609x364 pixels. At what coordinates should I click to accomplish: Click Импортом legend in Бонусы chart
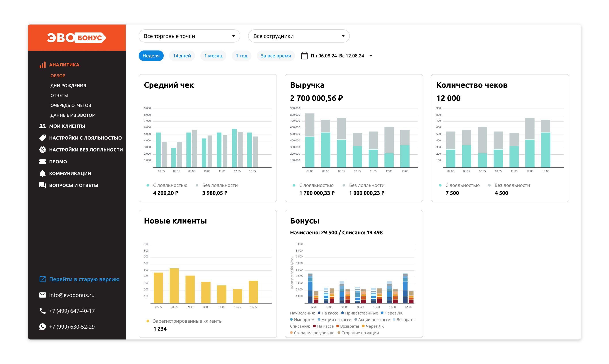coord(304,320)
